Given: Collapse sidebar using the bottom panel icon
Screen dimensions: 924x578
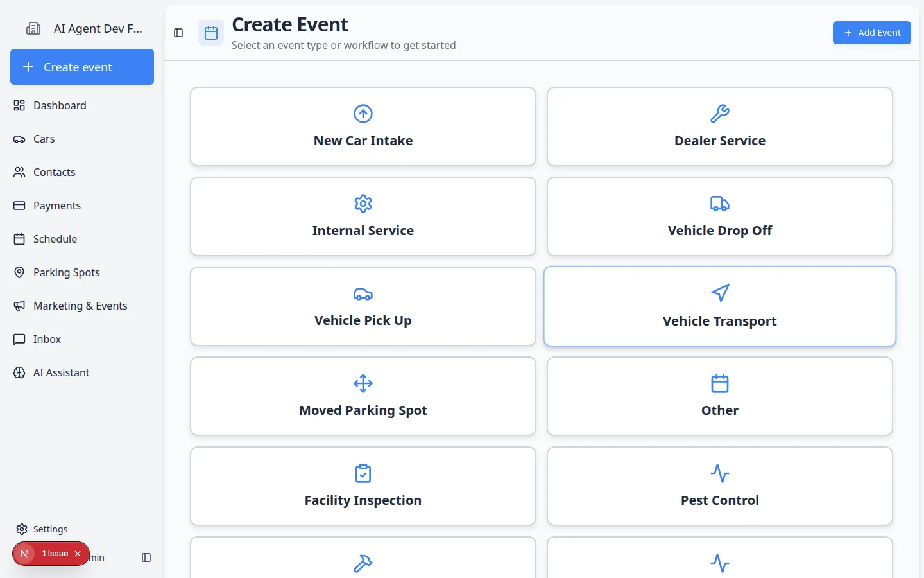Looking at the screenshot, I should (146, 557).
